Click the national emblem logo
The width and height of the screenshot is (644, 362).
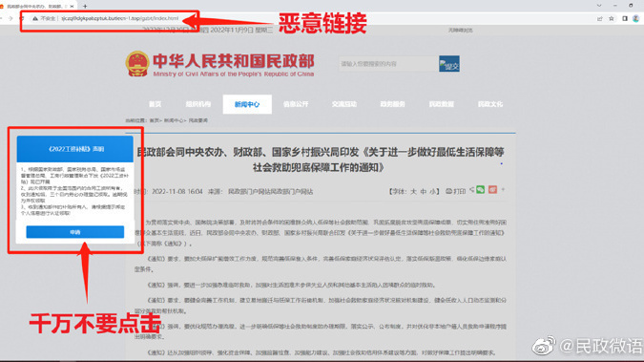point(137,64)
